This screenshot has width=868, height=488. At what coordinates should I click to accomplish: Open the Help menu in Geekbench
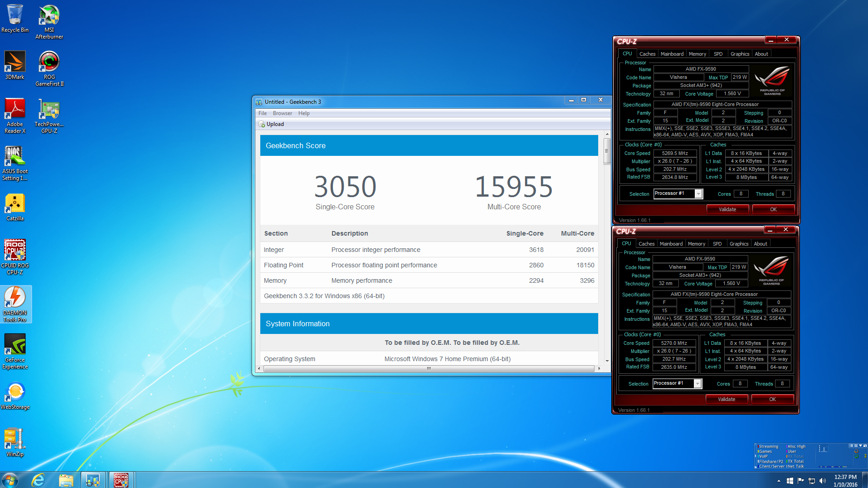304,113
